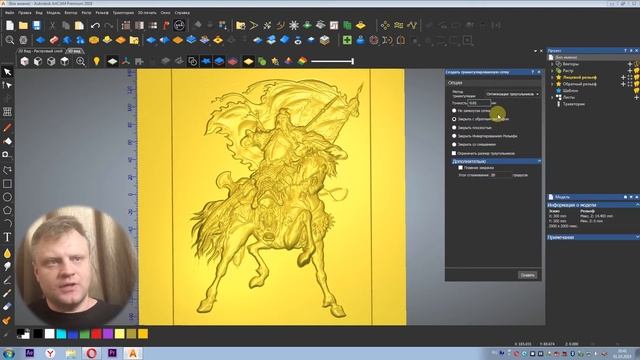Select the arc drawing tool
This screenshot has width=640, height=360.
pyautogui.click(x=7, y=223)
